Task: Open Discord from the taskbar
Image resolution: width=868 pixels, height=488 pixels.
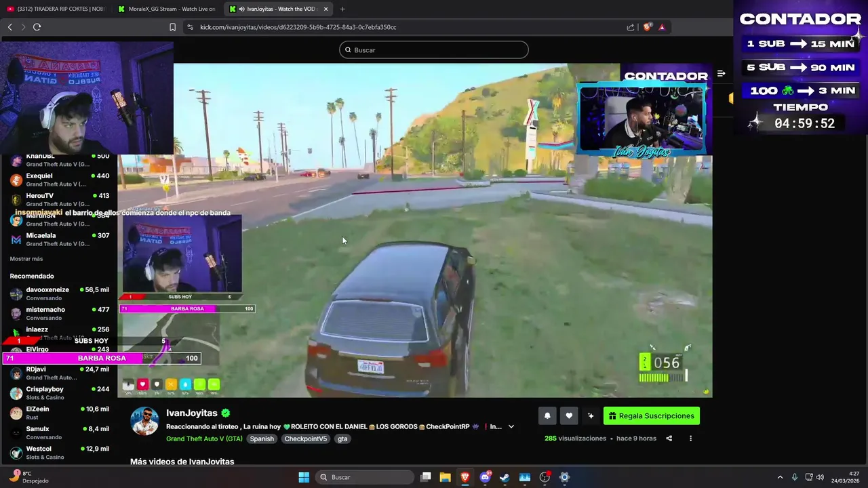Action: pyautogui.click(x=485, y=477)
